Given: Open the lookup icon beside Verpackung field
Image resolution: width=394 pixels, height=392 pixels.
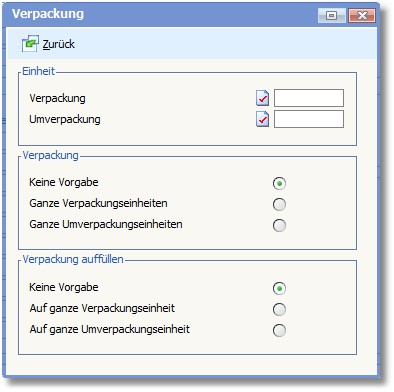Looking at the screenshot, I should 263,98.
